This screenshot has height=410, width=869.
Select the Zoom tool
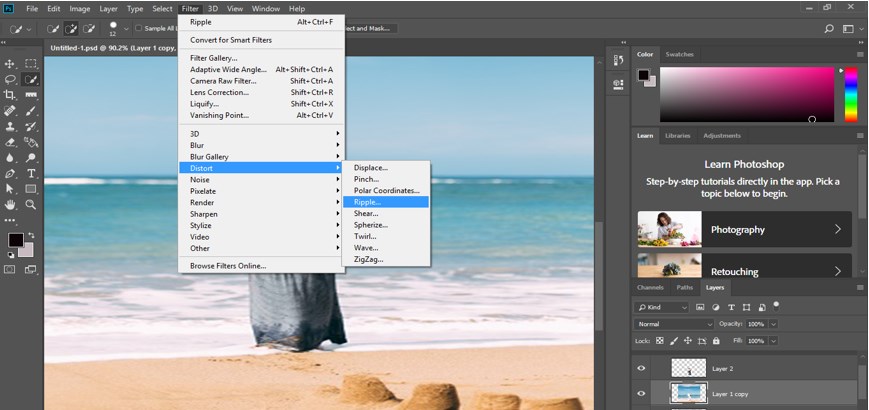point(30,204)
